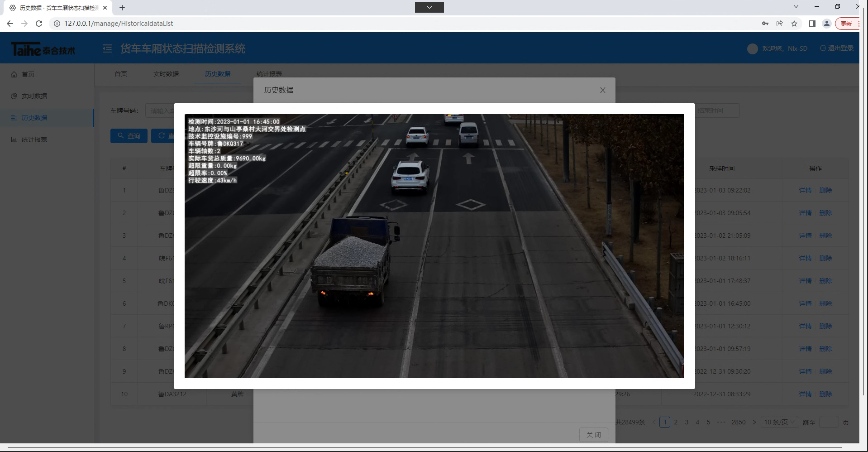Expand the top center chevron dropdown
Image resolution: width=868 pixels, height=452 pixels.
point(429,7)
